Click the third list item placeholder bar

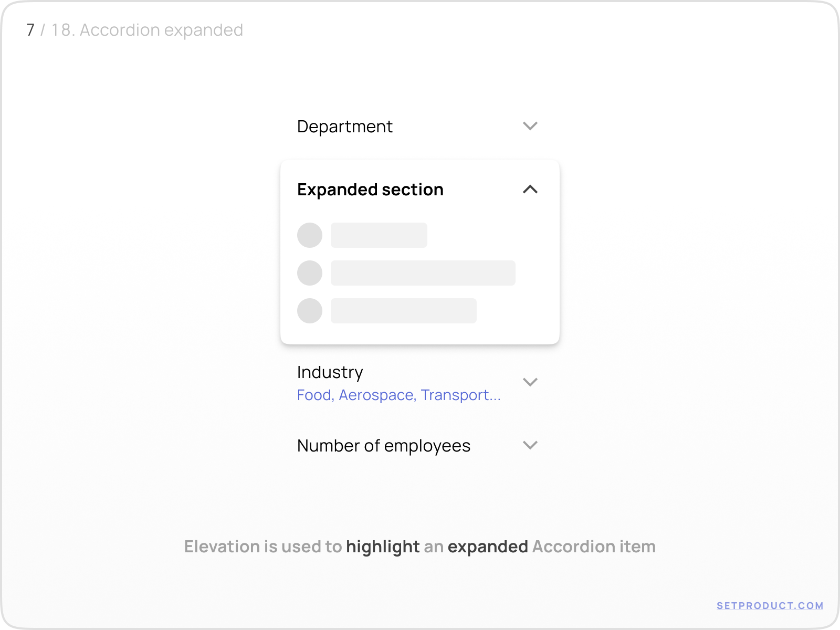click(403, 311)
